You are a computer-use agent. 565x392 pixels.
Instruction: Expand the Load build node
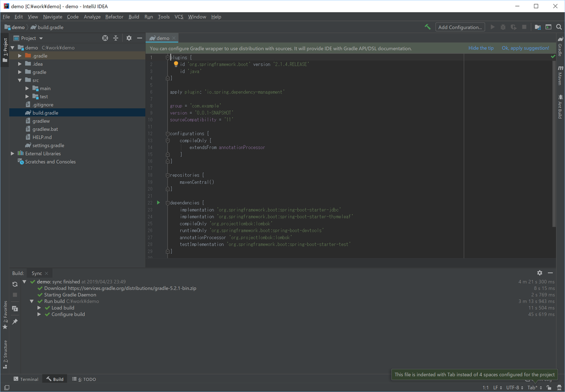click(x=40, y=308)
